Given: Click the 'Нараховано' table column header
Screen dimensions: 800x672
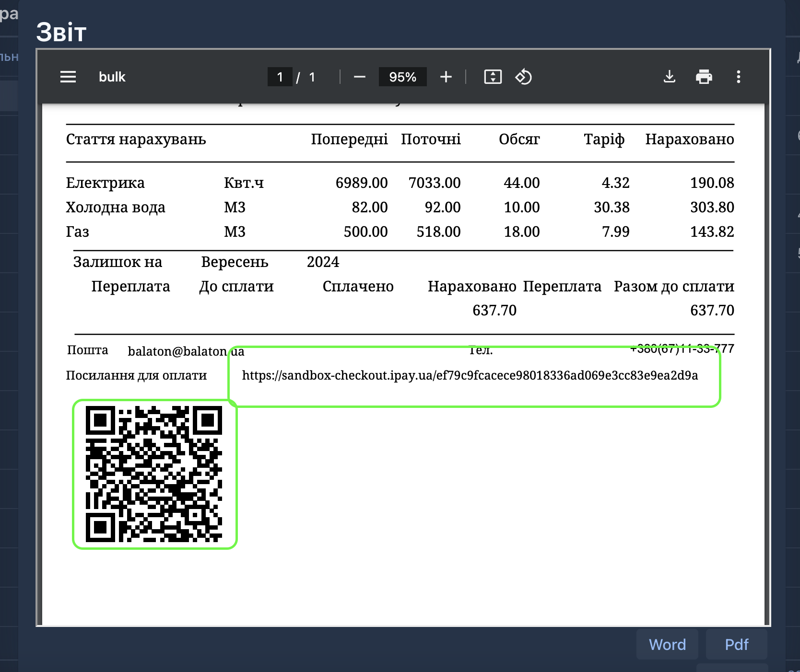Looking at the screenshot, I should tap(690, 139).
